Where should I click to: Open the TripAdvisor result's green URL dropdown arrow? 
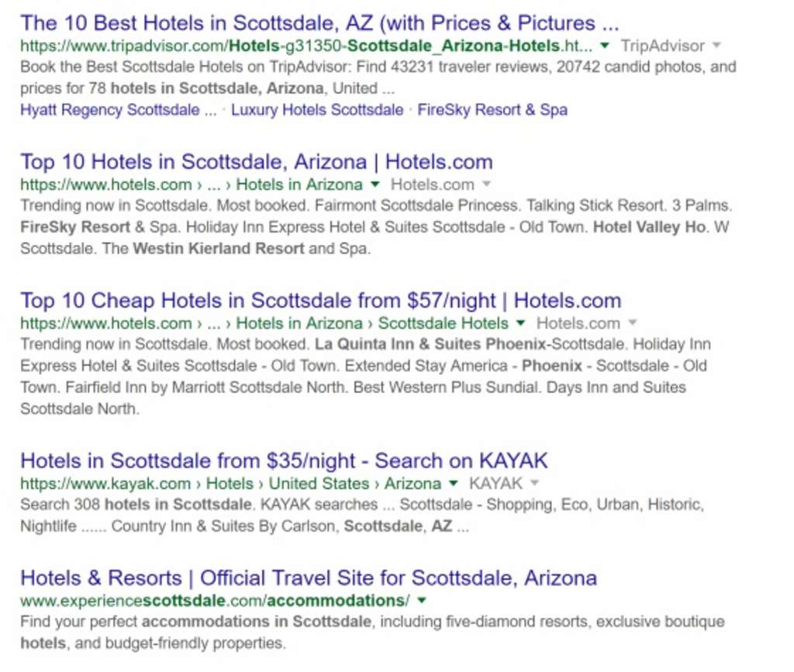606,46
